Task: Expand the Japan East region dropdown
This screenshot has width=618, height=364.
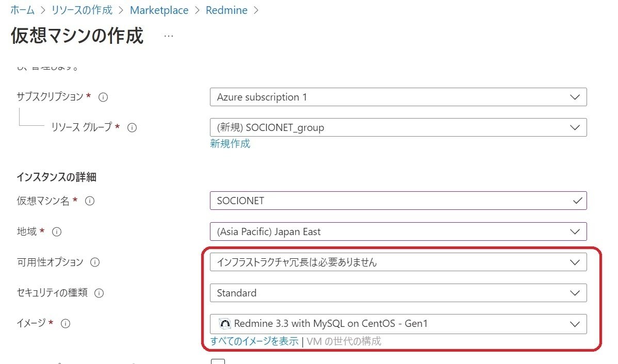Action: [x=398, y=231]
